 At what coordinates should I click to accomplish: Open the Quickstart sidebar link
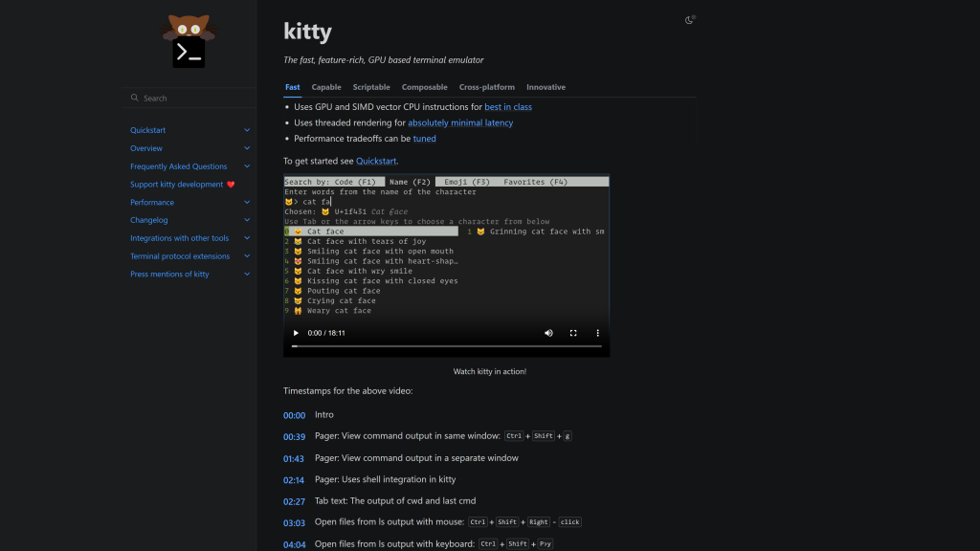148,130
